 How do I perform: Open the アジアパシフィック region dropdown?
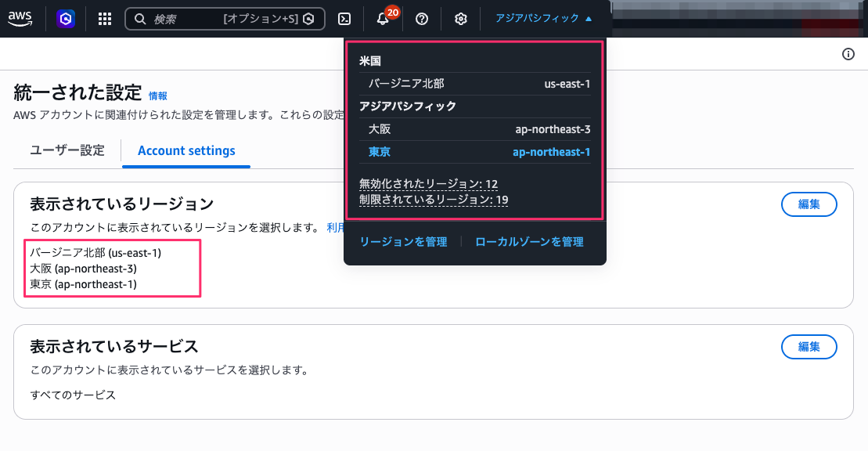click(542, 19)
